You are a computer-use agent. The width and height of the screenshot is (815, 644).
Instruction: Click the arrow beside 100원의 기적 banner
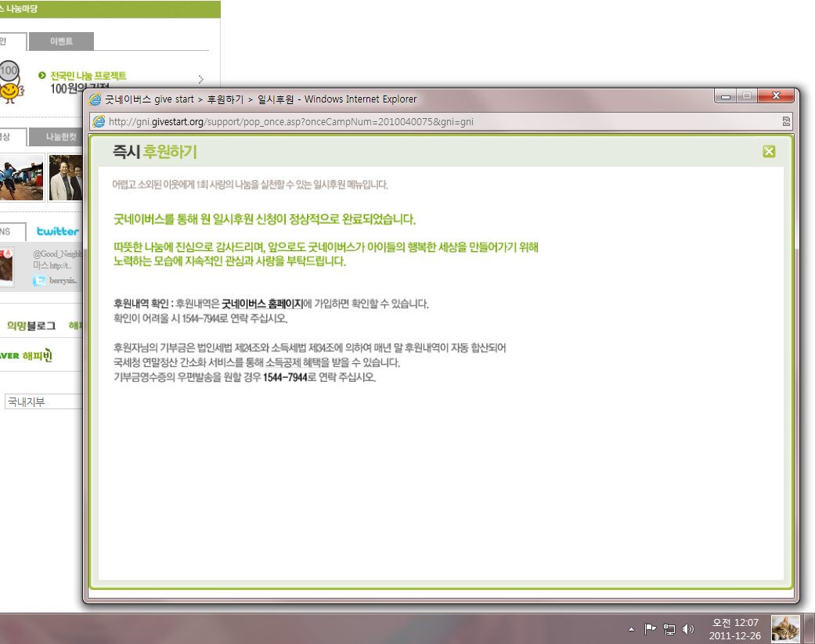[201, 80]
